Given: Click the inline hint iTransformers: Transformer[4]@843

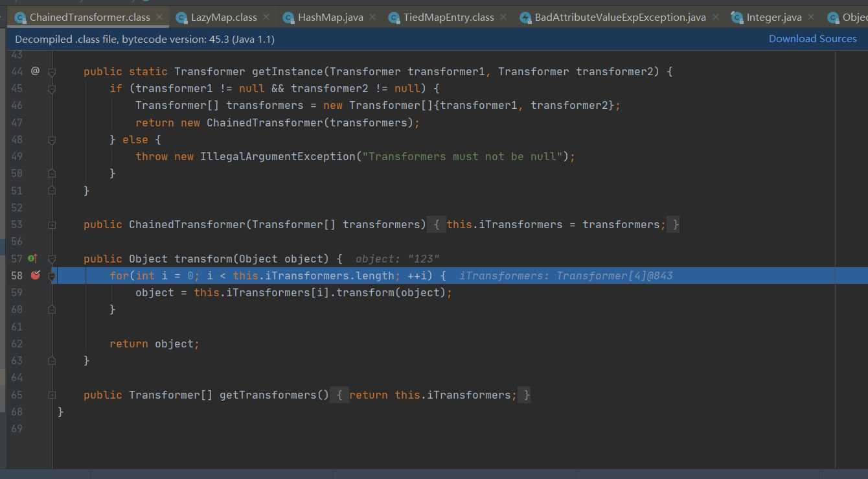Looking at the screenshot, I should coord(566,276).
